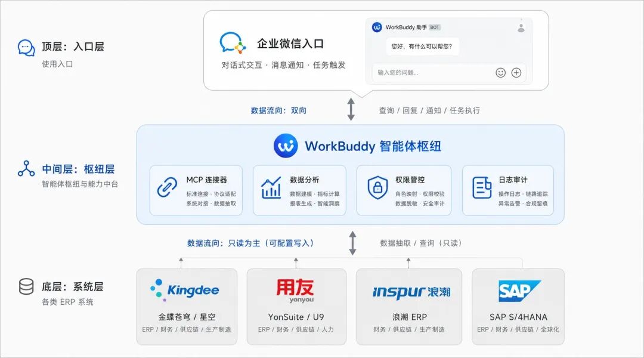644x358 pixels.
Task: Click the 输入您的问题 input field
Action: (448, 73)
